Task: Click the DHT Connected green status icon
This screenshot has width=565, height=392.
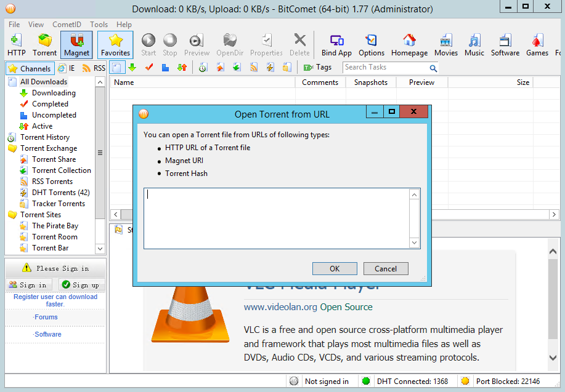Action: click(x=366, y=381)
